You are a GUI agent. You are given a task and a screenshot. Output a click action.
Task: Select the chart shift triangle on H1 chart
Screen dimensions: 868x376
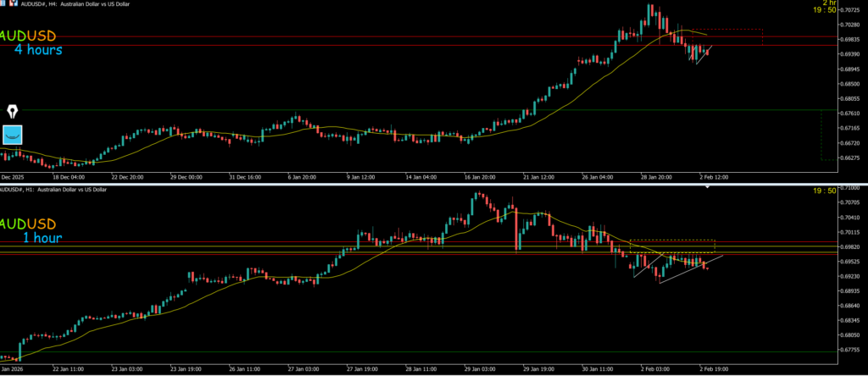(707, 187)
